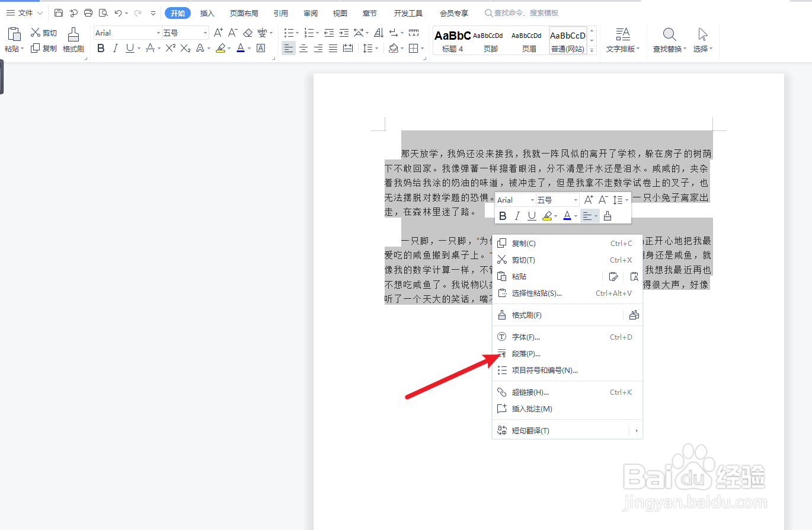The width and height of the screenshot is (812, 530).
Task: Choose 段落(P)... from the context menu
Action: (x=525, y=353)
